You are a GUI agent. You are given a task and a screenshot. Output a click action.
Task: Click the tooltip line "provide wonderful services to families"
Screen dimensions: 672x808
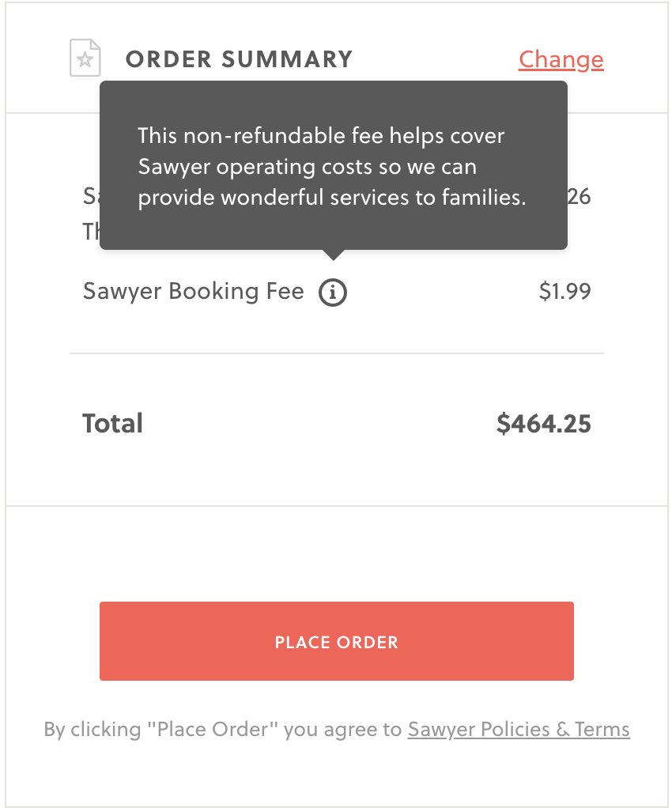pos(332,198)
